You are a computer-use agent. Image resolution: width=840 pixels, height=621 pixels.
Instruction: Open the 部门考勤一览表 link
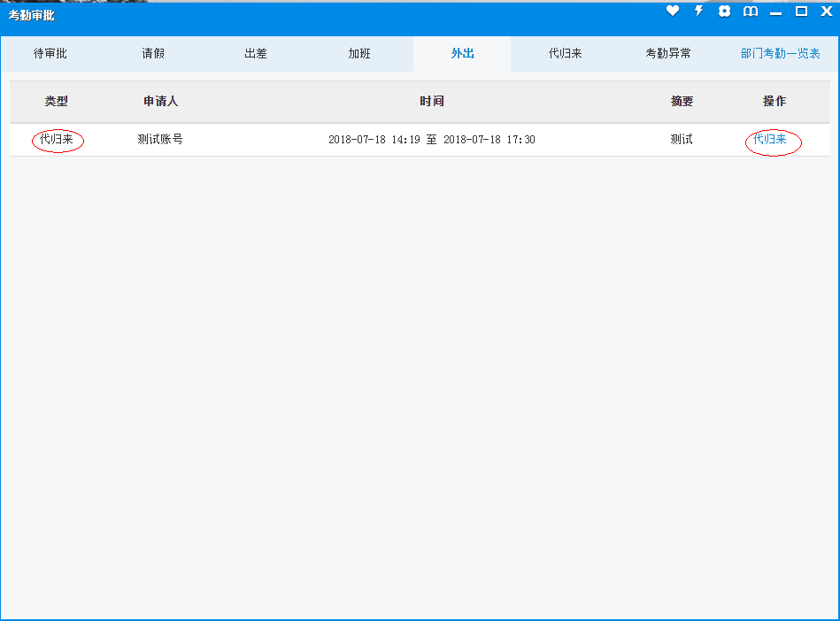click(x=780, y=54)
